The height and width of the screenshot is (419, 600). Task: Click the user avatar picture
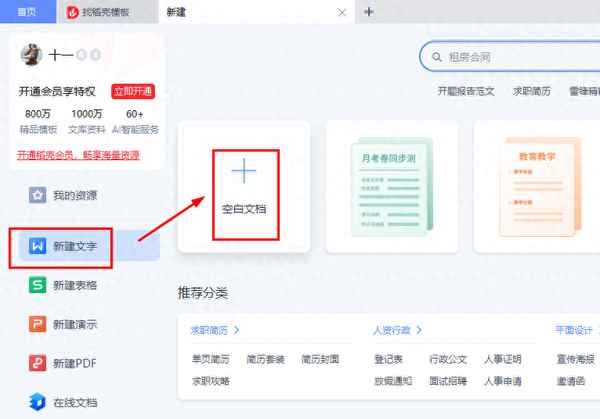tap(31, 55)
